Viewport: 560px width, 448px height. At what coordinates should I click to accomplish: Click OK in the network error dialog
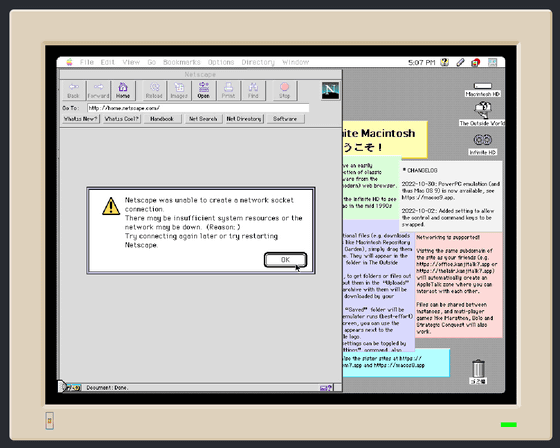(x=285, y=260)
